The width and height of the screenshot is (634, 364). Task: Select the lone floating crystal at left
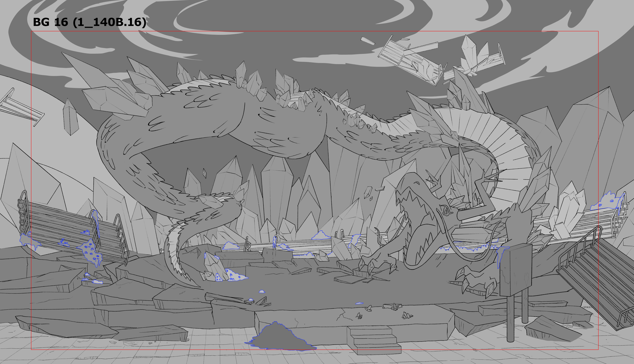pos(71,117)
